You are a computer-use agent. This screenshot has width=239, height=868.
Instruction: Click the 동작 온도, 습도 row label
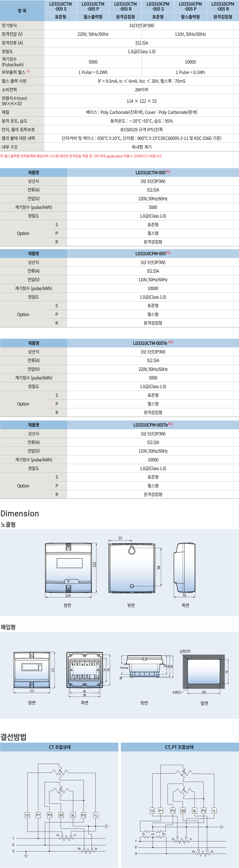pos(15,121)
